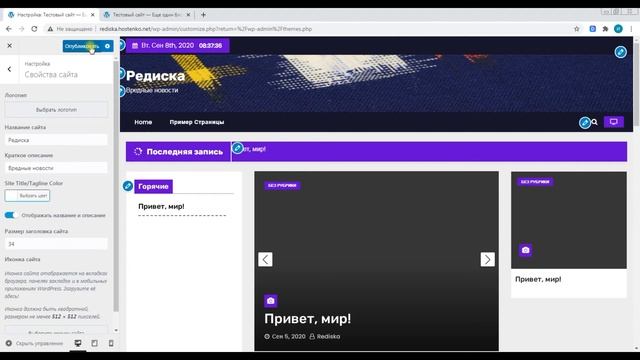The width and height of the screenshot is (640, 360).
Task: Click БЕЗ РУБРИКИ tag on right card
Action: 535,182
